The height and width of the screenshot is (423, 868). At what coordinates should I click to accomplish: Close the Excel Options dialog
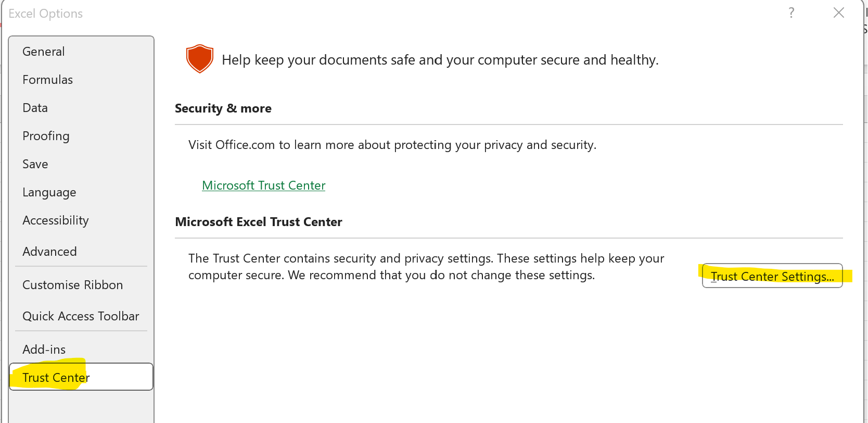point(839,13)
